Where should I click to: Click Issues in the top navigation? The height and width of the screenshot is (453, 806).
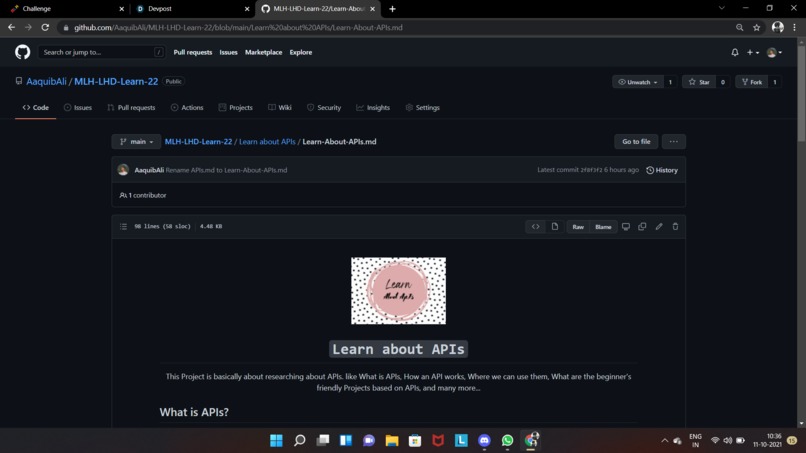click(x=228, y=52)
